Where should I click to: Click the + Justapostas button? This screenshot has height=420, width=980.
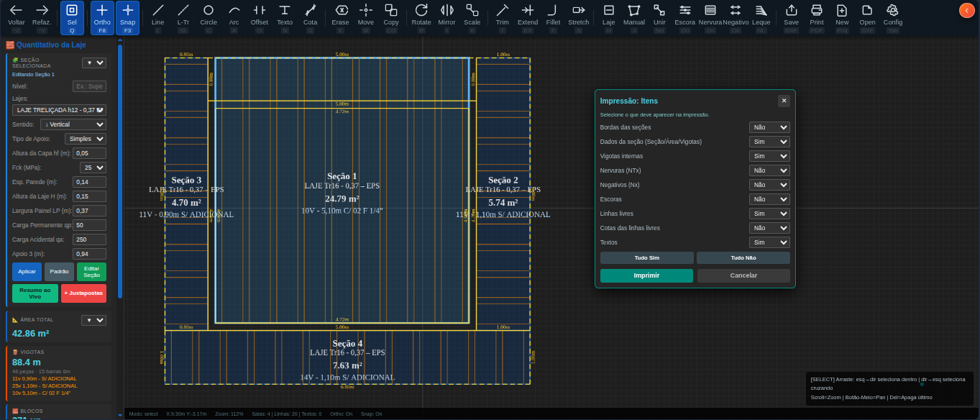(83, 293)
